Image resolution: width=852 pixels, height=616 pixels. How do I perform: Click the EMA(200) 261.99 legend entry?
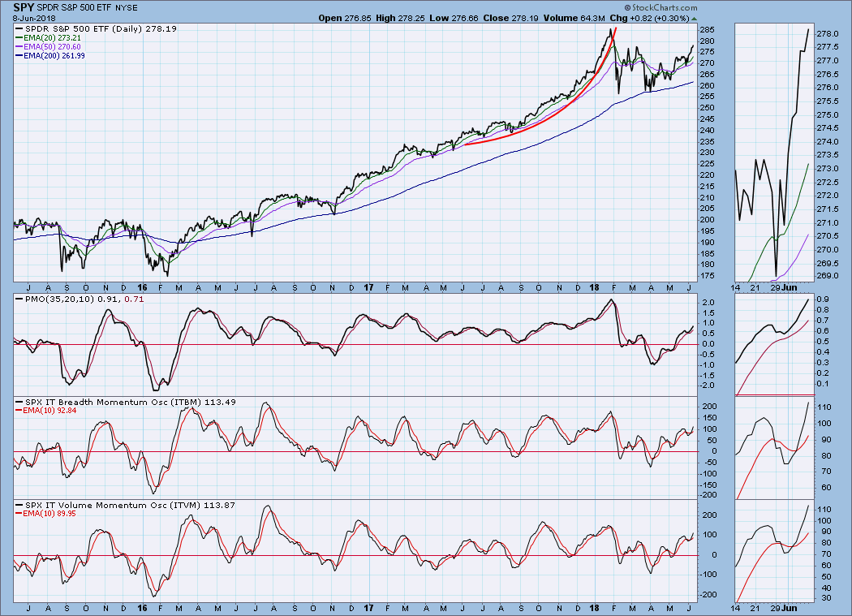coord(50,55)
